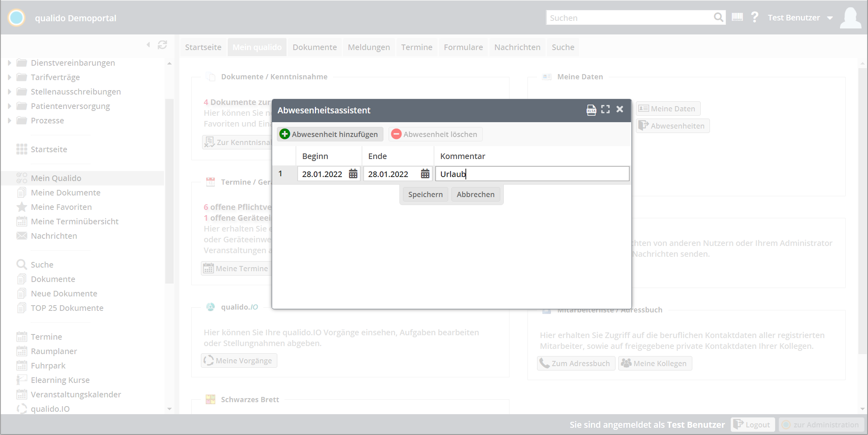Click the Logout button

point(753,425)
